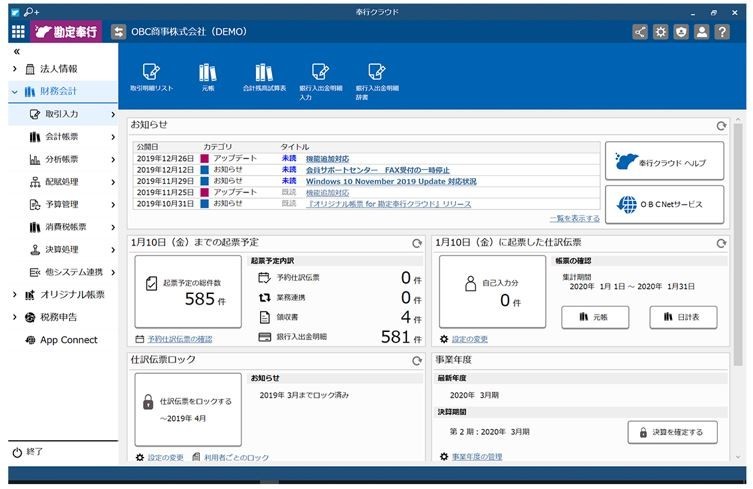Click the 業務連携 row icon
Screen dimensions: 753x489
[265, 297]
